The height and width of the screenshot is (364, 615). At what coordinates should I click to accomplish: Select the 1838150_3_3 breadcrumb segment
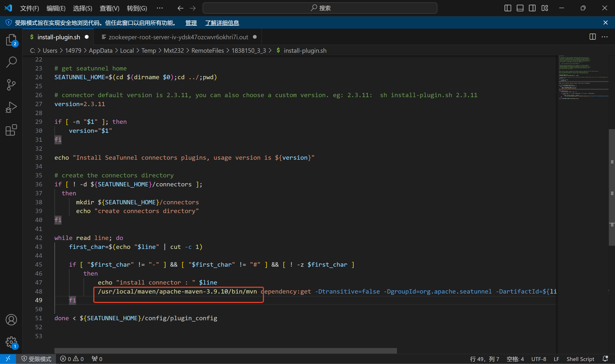click(x=249, y=51)
